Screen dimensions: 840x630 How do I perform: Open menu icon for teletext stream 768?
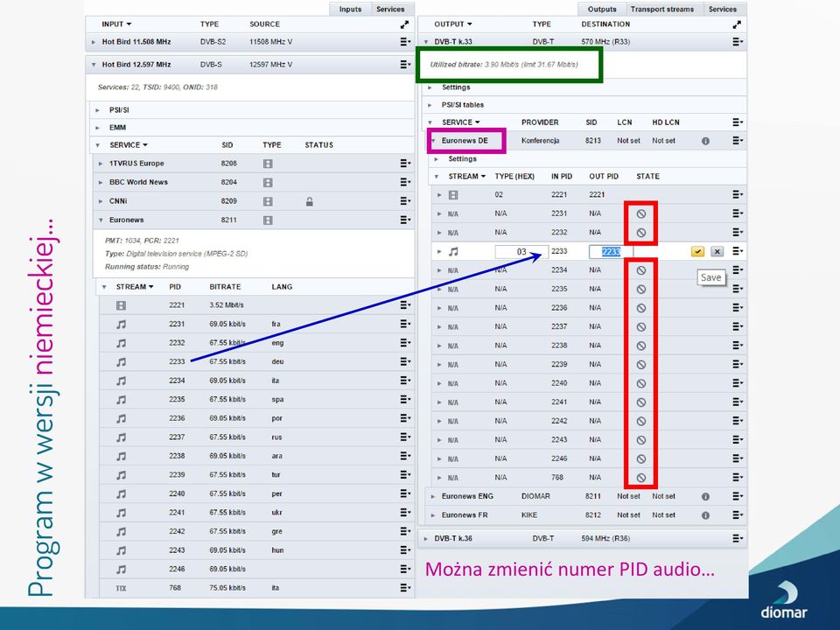(x=405, y=588)
